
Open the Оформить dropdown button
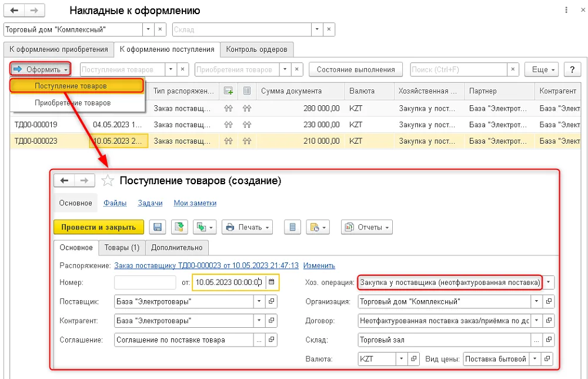click(40, 69)
